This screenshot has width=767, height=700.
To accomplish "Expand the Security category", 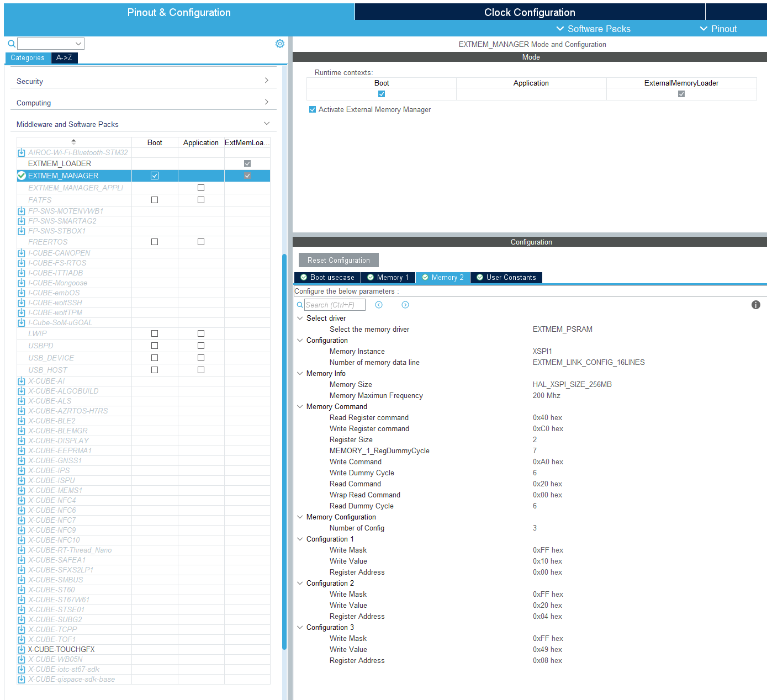I will click(144, 81).
